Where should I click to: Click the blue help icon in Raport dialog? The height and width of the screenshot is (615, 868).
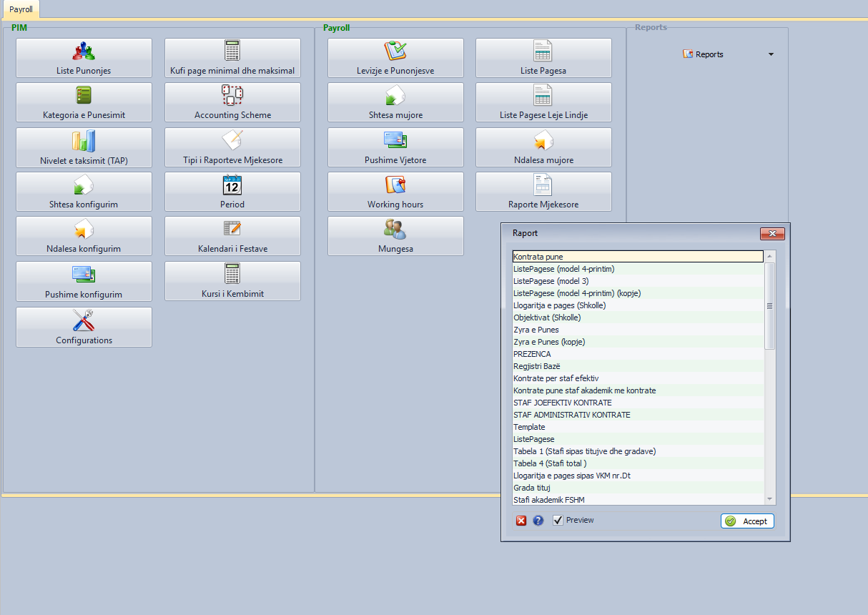(538, 521)
